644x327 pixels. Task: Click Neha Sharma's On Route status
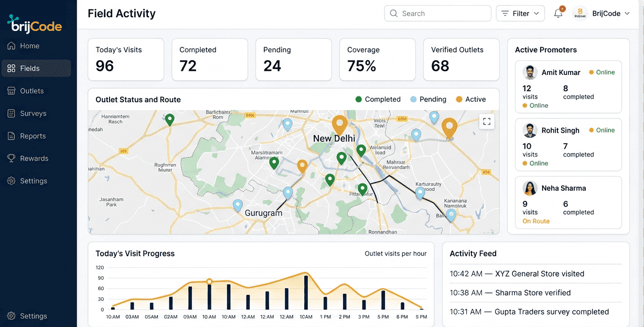[536, 221]
